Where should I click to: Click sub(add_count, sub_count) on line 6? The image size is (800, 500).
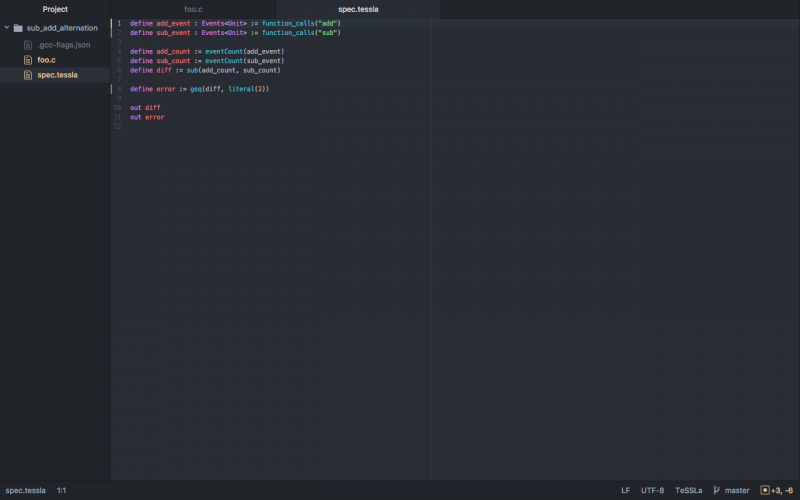(233, 70)
